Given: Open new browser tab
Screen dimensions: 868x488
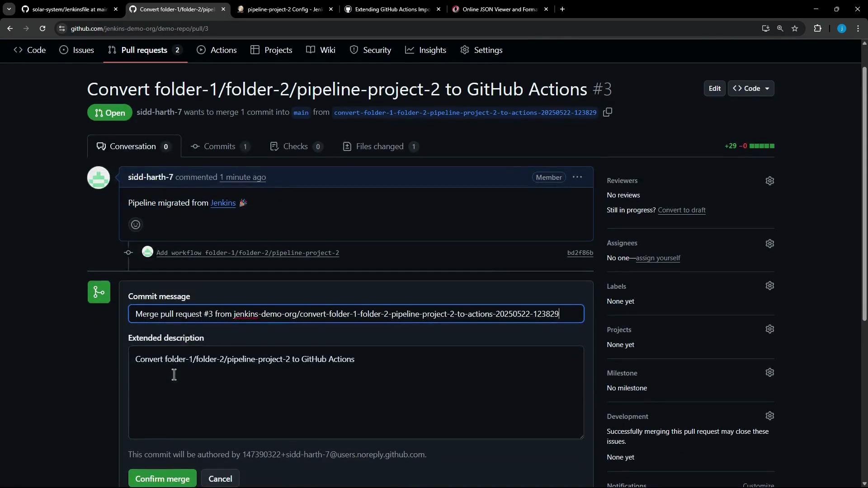Looking at the screenshot, I should point(562,9).
